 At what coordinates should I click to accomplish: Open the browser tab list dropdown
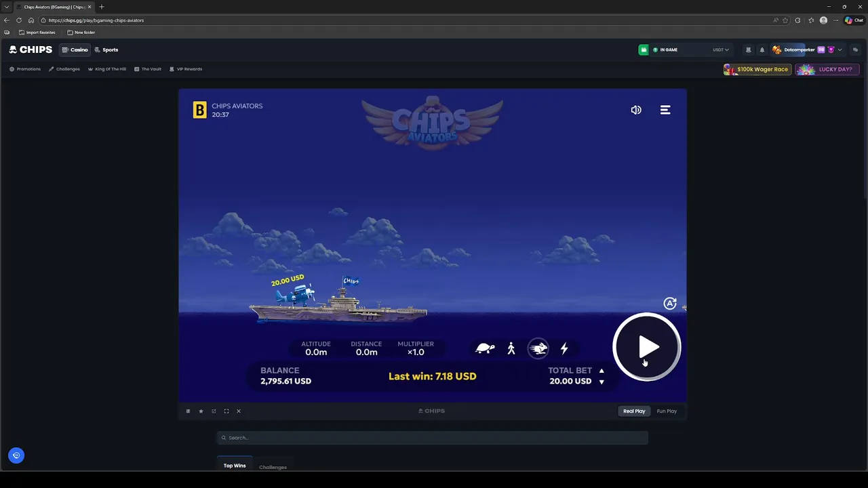pos(7,7)
